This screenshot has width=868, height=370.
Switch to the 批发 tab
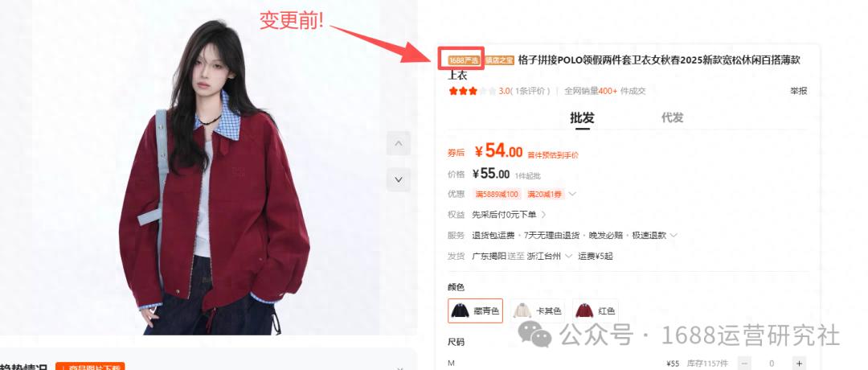(x=582, y=118)
